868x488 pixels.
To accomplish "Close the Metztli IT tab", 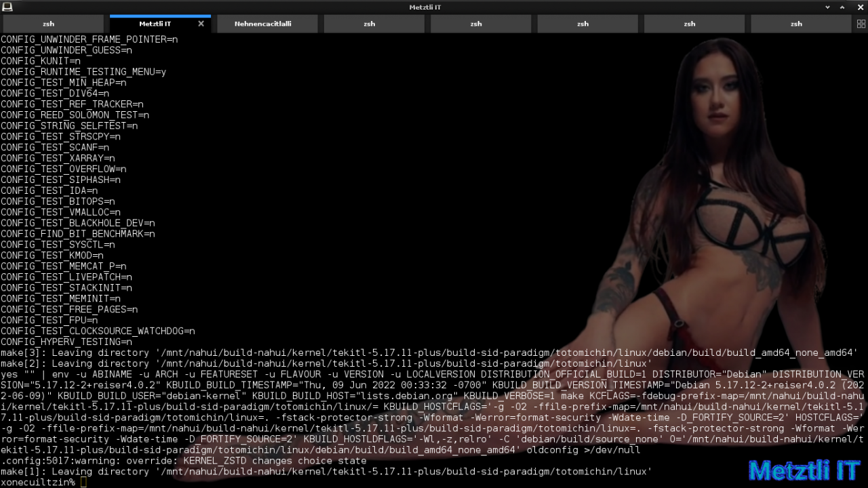I will [201, 24].
